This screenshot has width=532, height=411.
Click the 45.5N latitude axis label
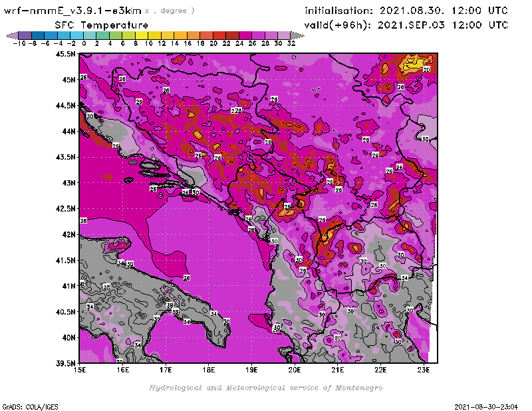(x=66, y=54)
